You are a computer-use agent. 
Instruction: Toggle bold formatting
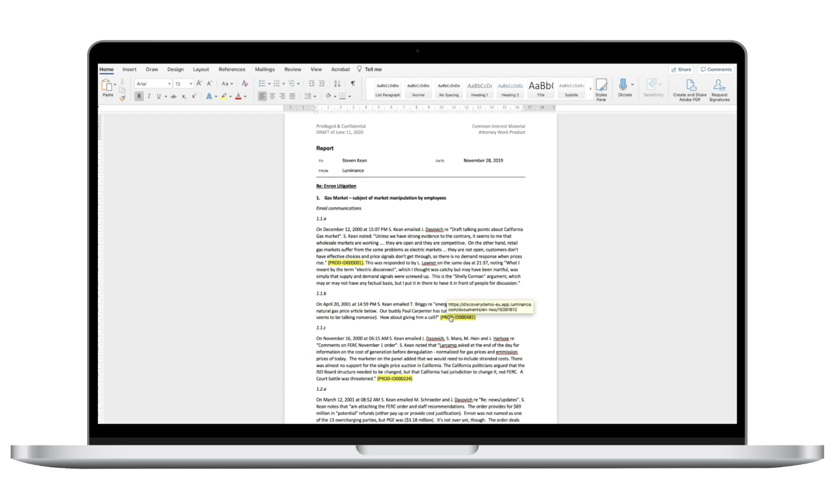click(x=139, y=96)
